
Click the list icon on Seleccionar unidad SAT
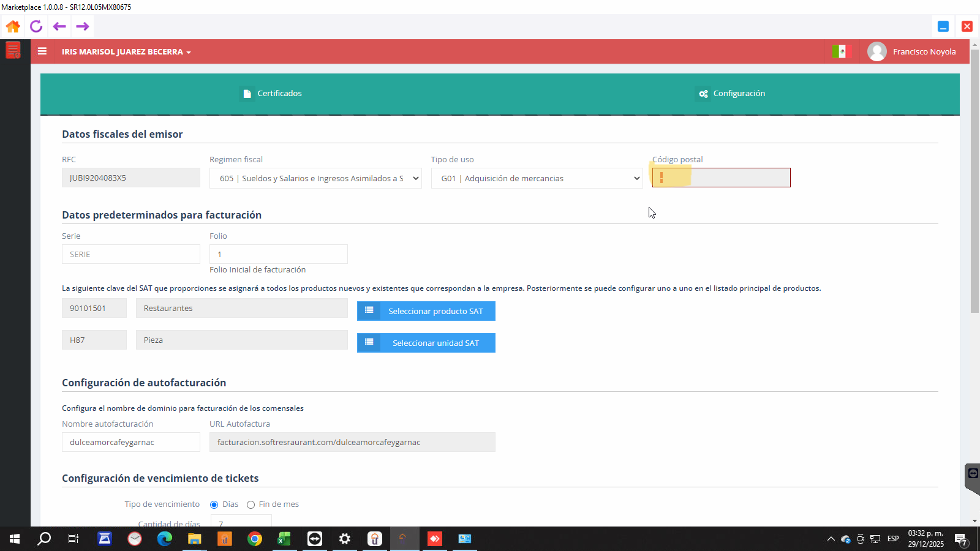pos(369,342)
